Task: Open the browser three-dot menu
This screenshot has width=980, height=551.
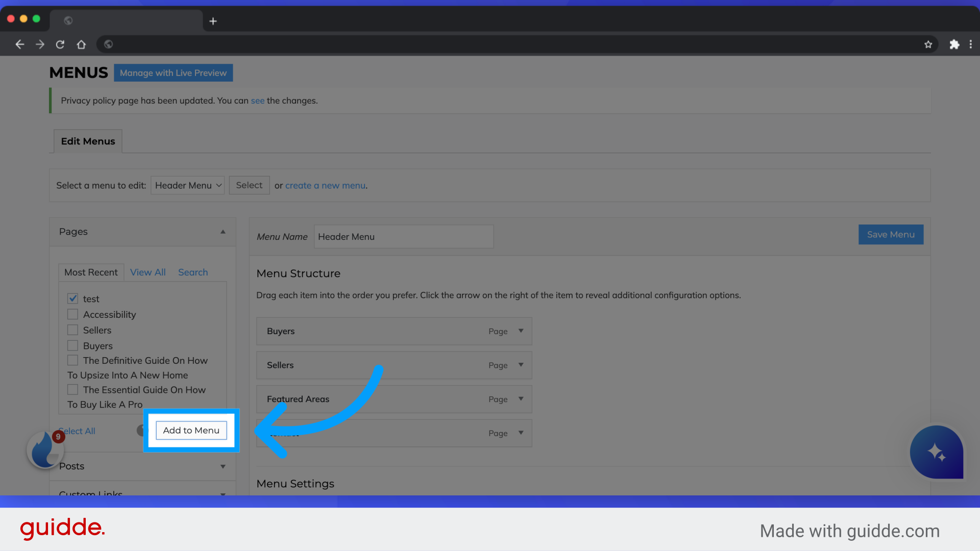Action: tap(971, 44)
